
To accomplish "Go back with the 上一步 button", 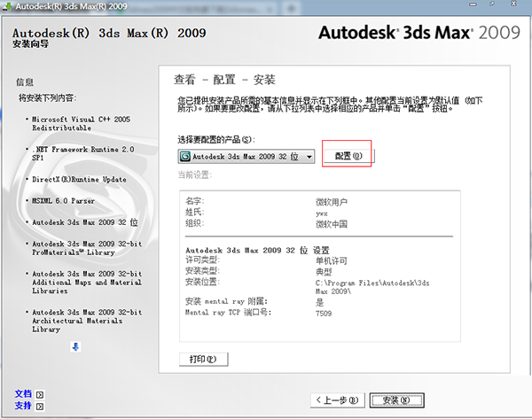I will point(338,400).
